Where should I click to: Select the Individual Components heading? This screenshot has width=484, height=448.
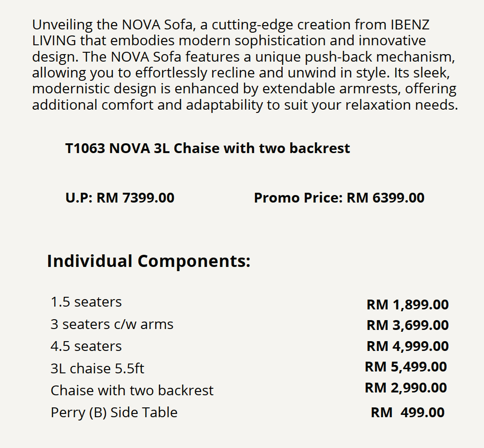(149, 261)
